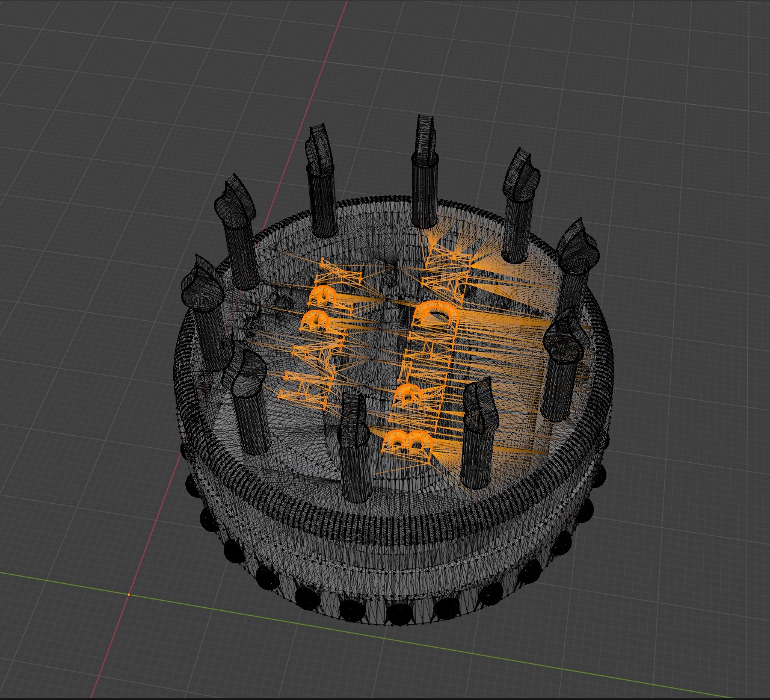Click the letter B in the orange BIRTHDAY text
The height and width of the screenshot is (700, 770).
pos(407,442)
